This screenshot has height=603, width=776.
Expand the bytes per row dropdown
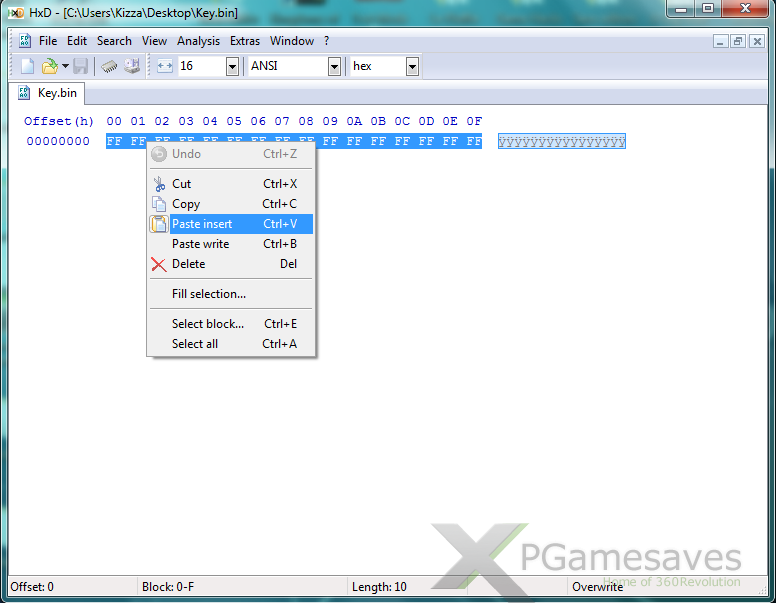(x=232, y=66)
